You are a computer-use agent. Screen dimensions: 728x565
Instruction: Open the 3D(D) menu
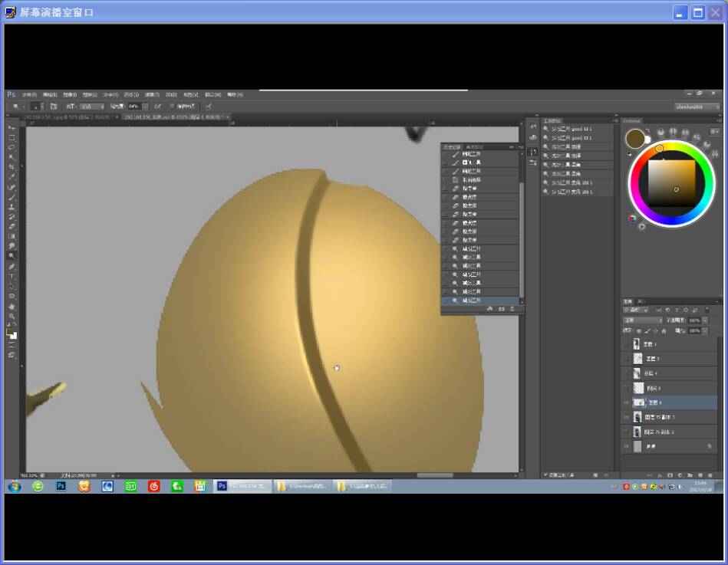[x=171, y=94]
